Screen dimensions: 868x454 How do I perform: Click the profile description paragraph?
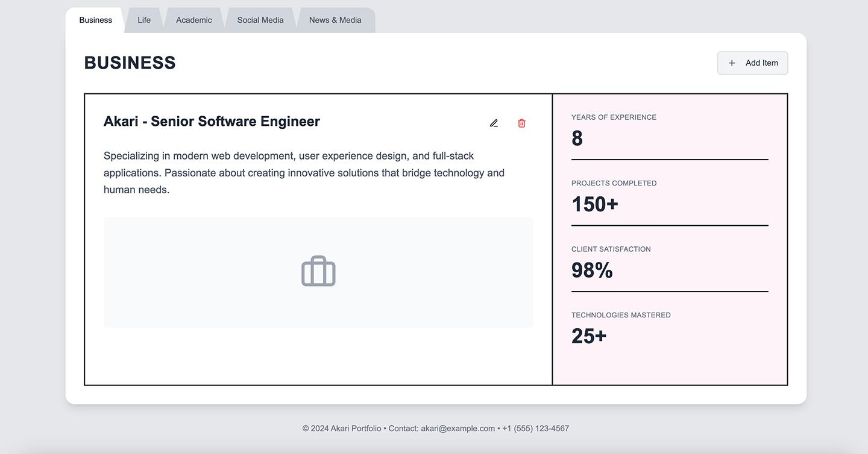(304, 173)
